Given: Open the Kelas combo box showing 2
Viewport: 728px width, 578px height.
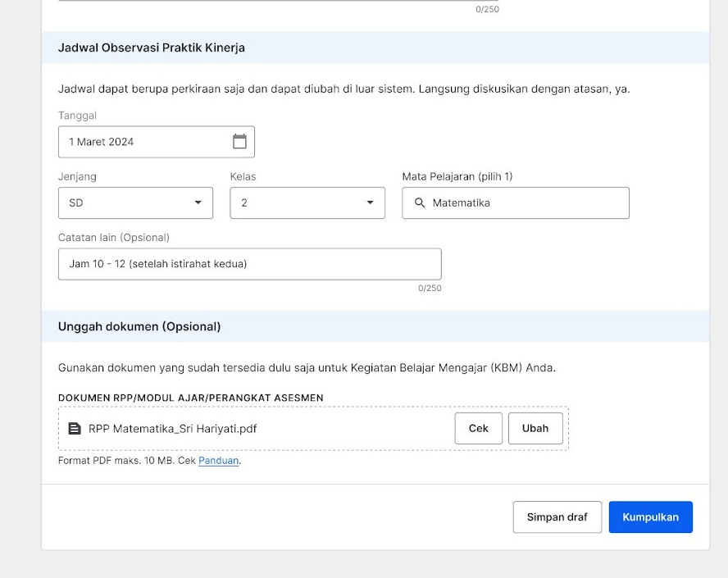Looking at the screenshot, I should pyautogui.click(x=307, y=203).
